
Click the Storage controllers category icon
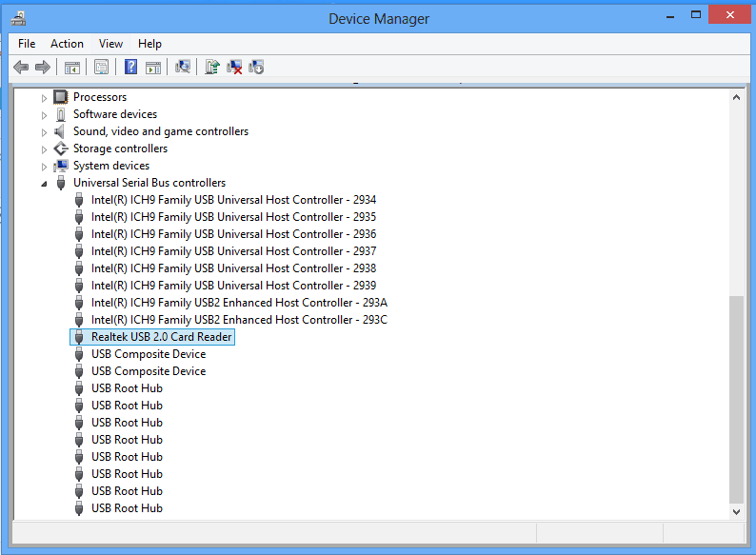(x=61, y=149)
